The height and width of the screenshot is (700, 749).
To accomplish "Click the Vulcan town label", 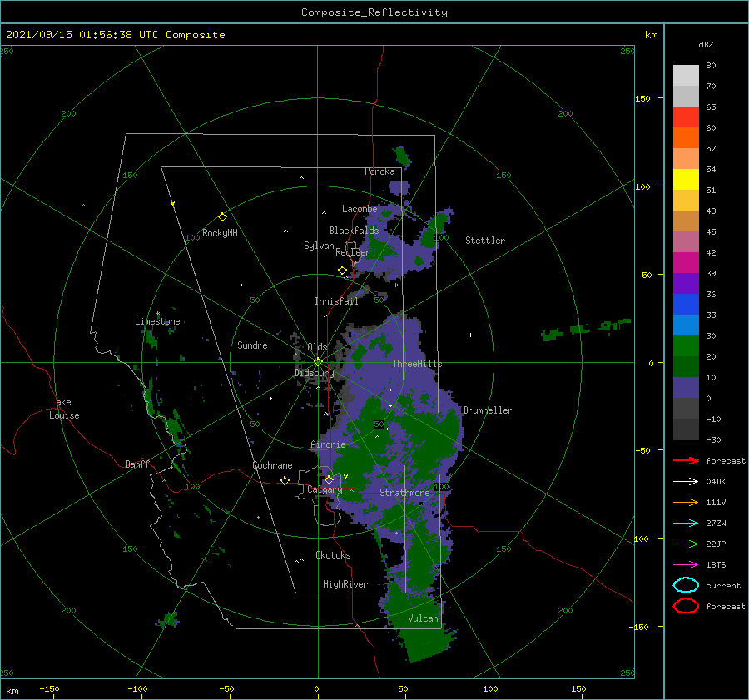I will pyautogui.click(x=423, y=618).
